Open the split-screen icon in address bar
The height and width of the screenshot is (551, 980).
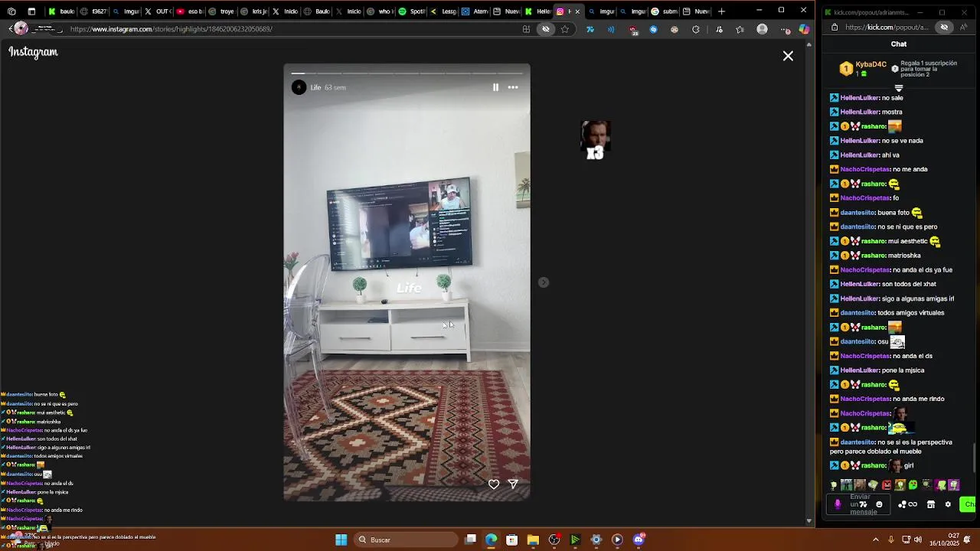coord(526,29)
